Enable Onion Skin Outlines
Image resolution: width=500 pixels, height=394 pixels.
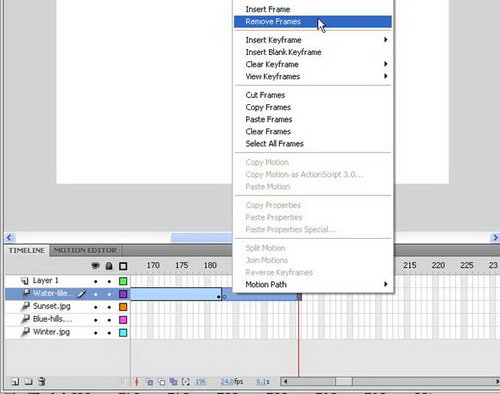pyautogui.click(x=161, y=382)
